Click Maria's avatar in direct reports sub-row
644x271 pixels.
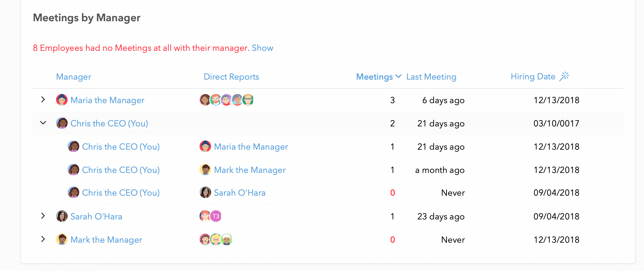click(x=205, y=146)
